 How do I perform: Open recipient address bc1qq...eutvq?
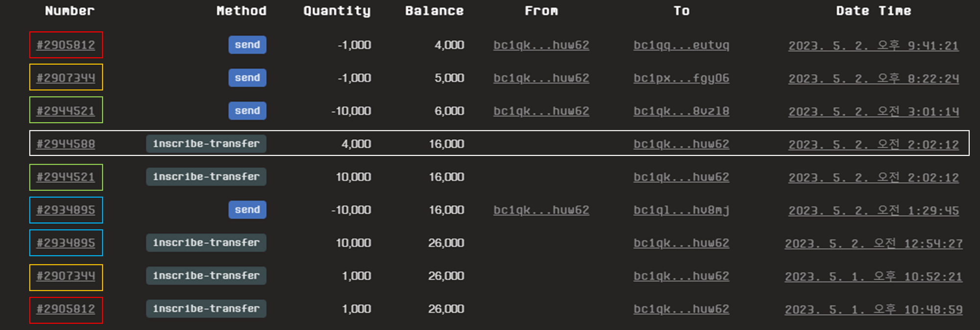point(681,45)
